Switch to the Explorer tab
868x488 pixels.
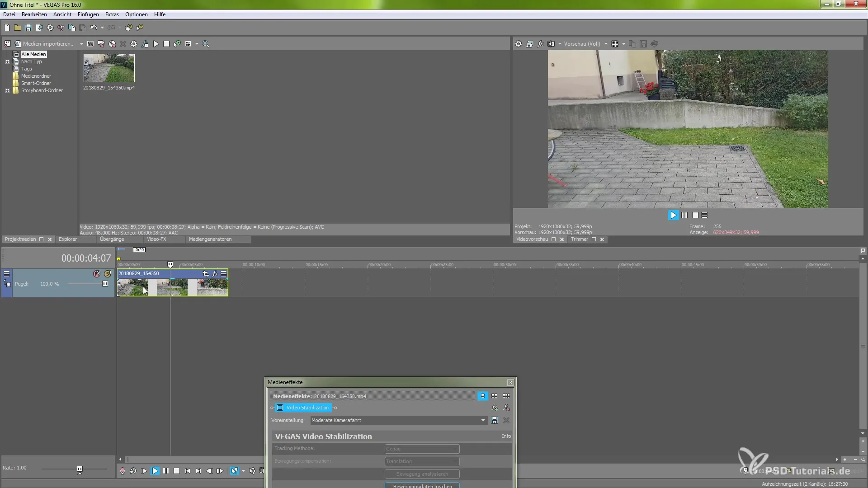click(x=68, y=239)
